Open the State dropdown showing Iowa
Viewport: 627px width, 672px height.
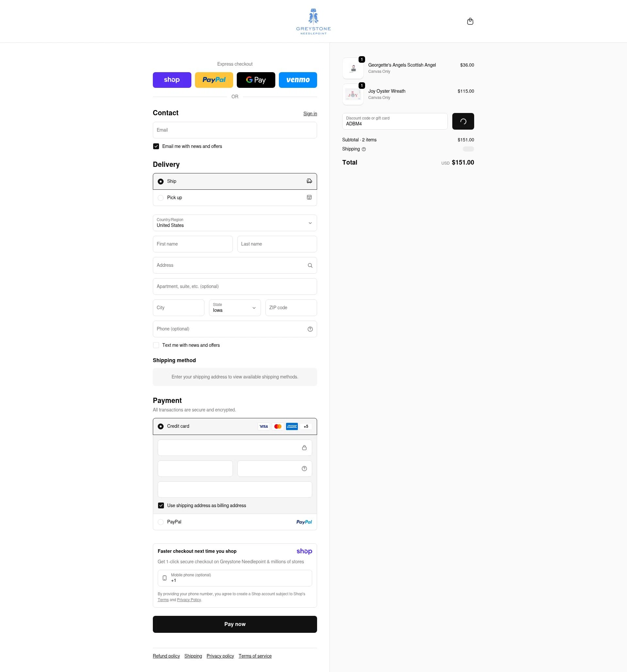coord(235,308)
